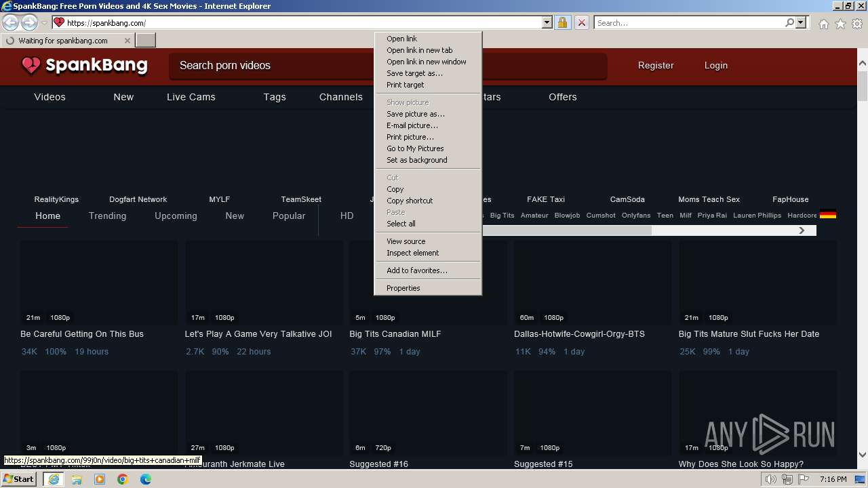Open the Windows Start button
The image size is (868, 488).
pos(18,479)
